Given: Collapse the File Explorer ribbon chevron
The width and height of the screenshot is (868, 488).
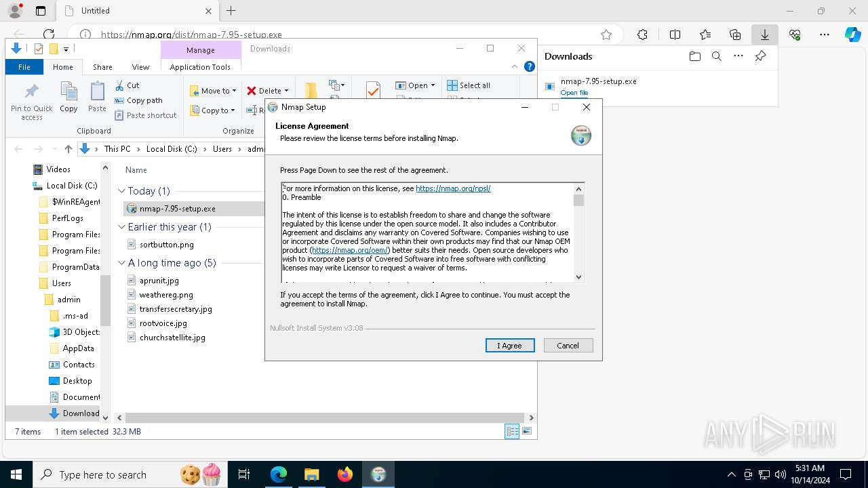Looking at the screenshot, I should pyautogui.click(x=516, y=66).
